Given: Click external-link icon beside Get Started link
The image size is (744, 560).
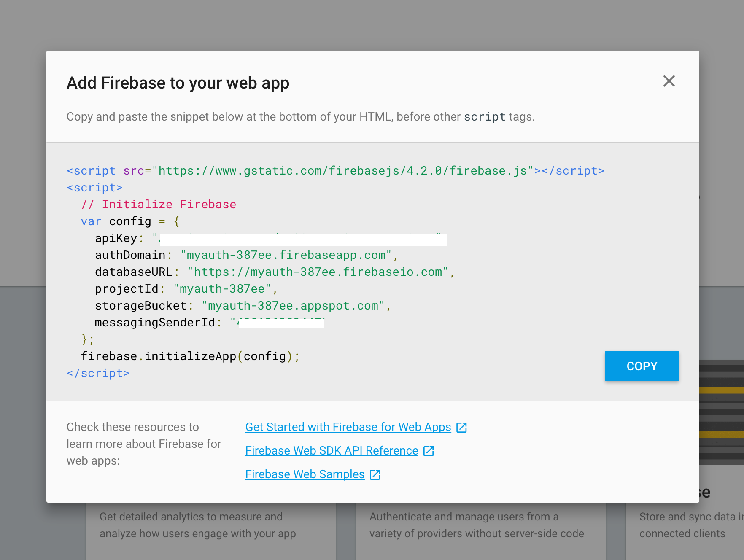Looking at the screenshot, I should [462, 428].
